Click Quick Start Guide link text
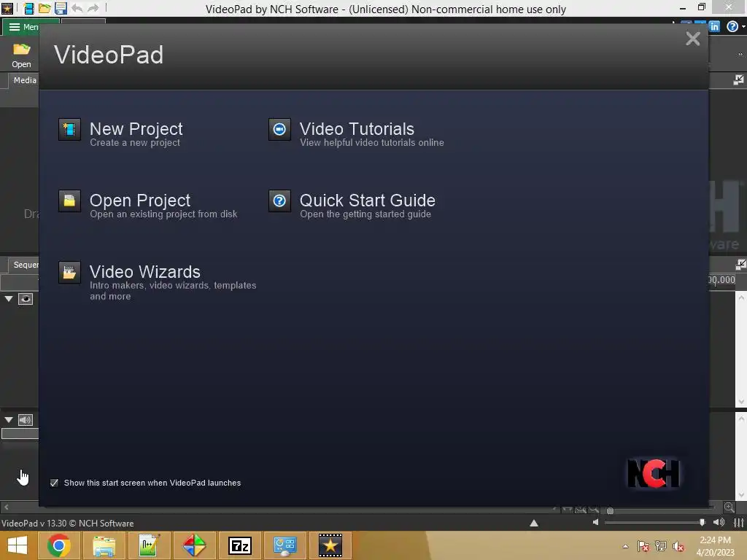Viewport: 747px width, 560px height. point(368,201)
